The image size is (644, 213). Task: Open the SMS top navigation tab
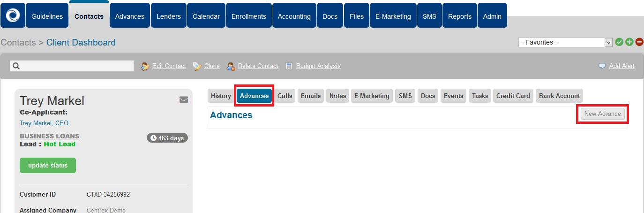[429, 15]
